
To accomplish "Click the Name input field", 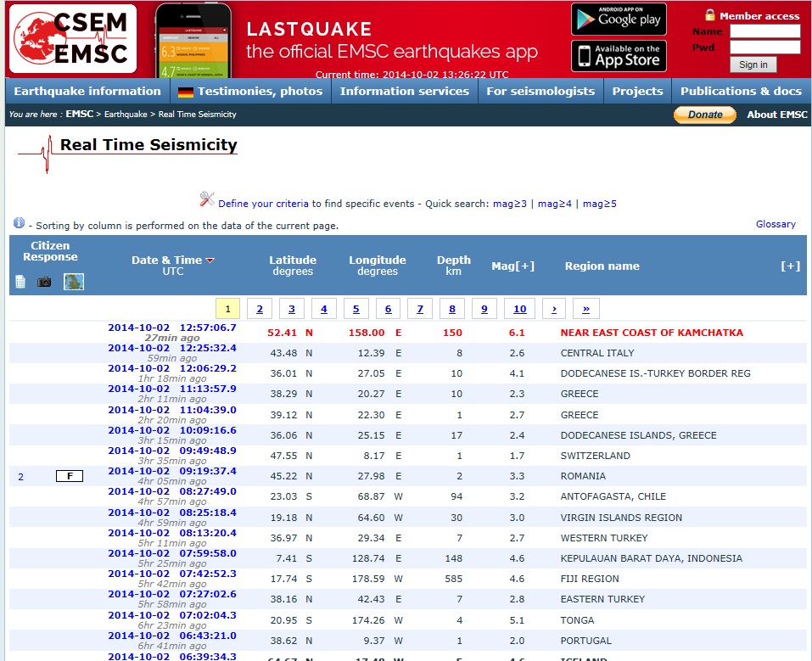I will click(x=764, y=31).
